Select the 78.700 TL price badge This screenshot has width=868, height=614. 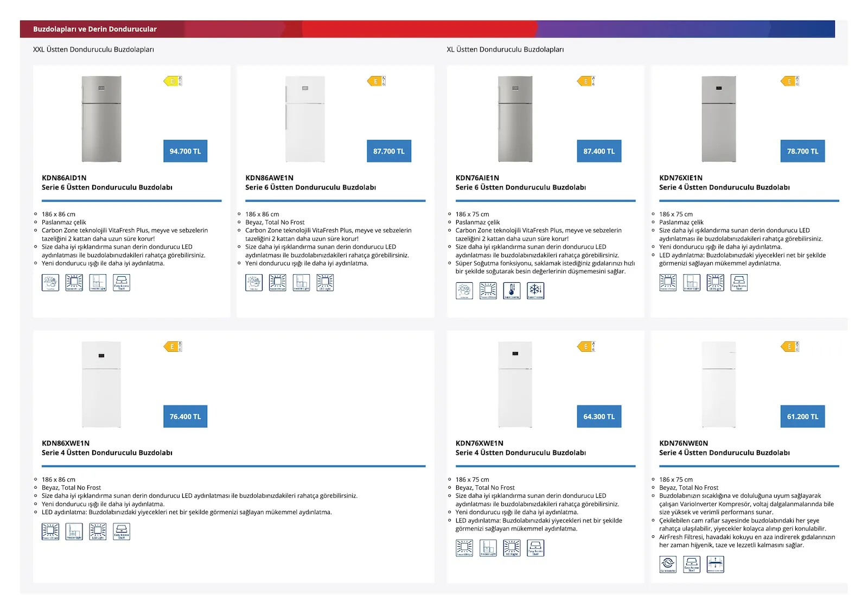803,151
